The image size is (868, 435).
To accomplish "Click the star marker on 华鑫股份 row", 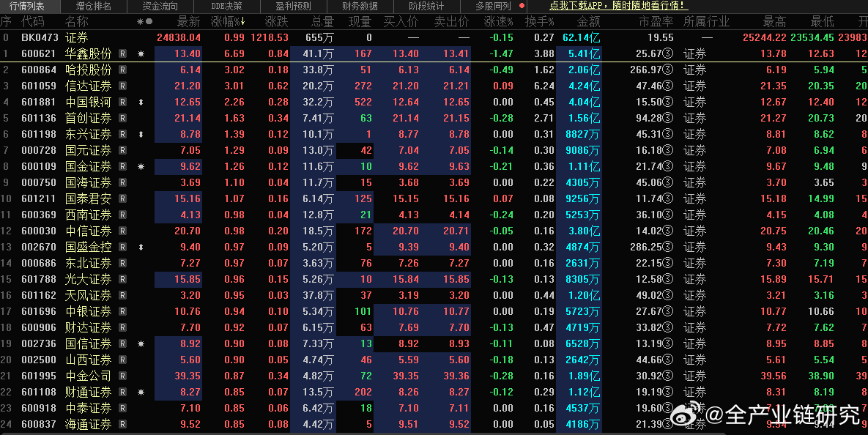I will [141, 53].
